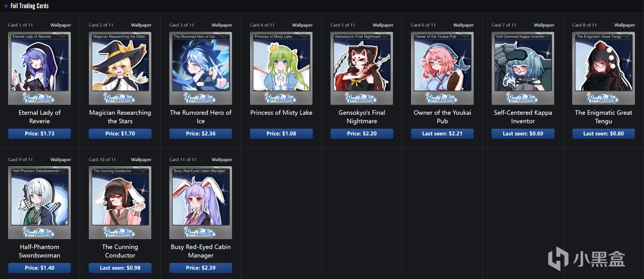
Task: Open Wallpaper link for Card 1 of 11
Action: pos(61,25)
